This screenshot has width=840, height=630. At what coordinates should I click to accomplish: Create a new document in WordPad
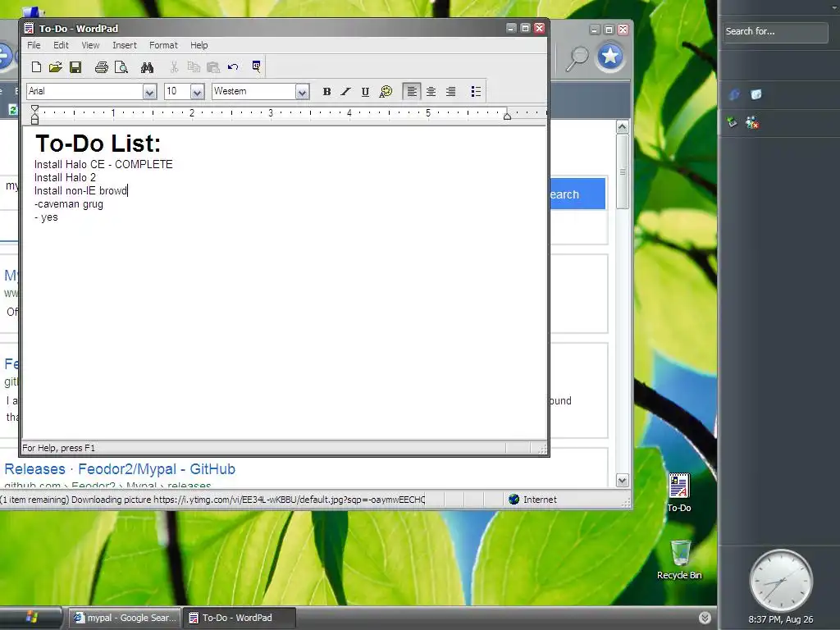pos(36,67)
